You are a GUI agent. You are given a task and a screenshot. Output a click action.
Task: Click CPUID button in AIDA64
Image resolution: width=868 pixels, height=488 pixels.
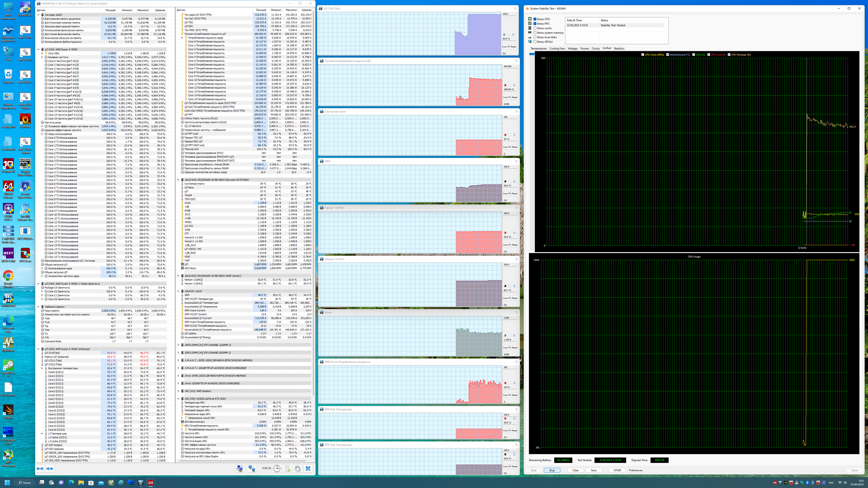pyautogui.click(x=617, y=470)
